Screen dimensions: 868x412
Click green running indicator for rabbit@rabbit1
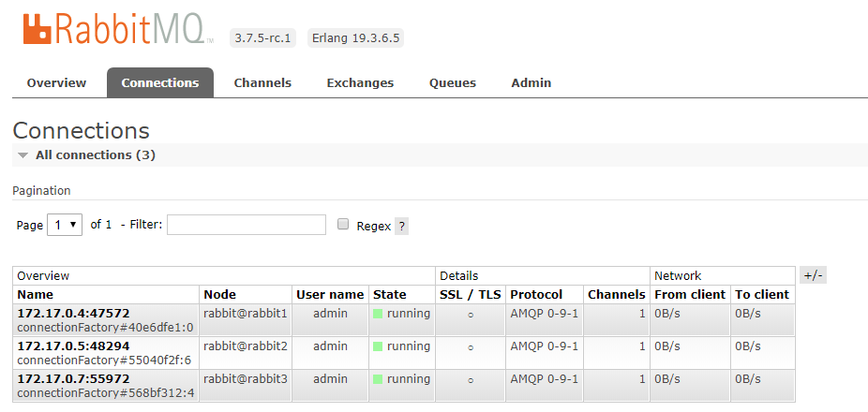click(x=378, y=314)
